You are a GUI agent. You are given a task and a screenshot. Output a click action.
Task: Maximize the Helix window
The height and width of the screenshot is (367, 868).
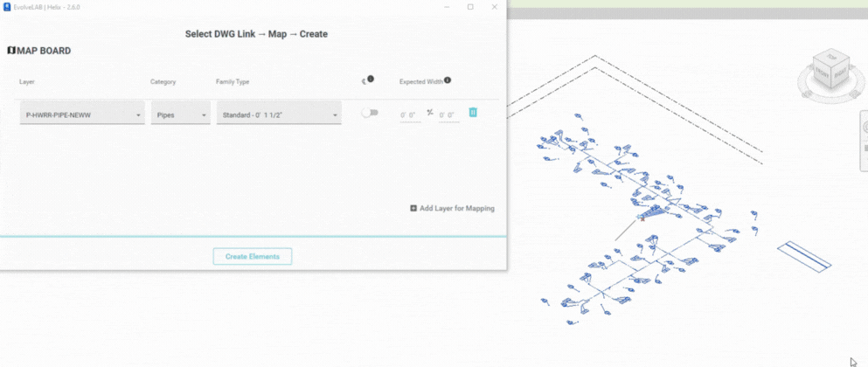470,7
